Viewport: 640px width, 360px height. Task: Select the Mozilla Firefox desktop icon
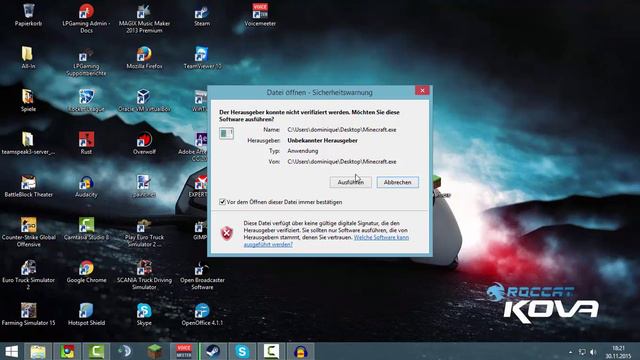[144, 58]
